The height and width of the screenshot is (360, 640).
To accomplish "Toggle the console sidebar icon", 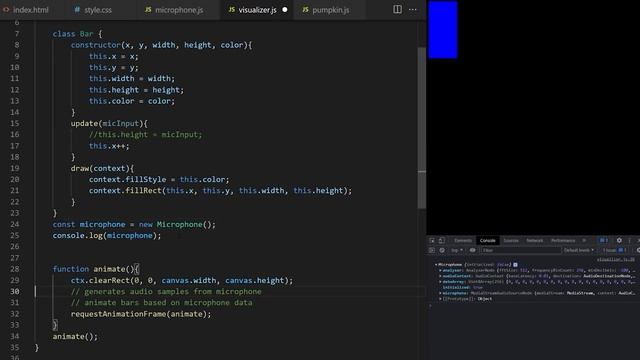I will [x=432, y=250].
